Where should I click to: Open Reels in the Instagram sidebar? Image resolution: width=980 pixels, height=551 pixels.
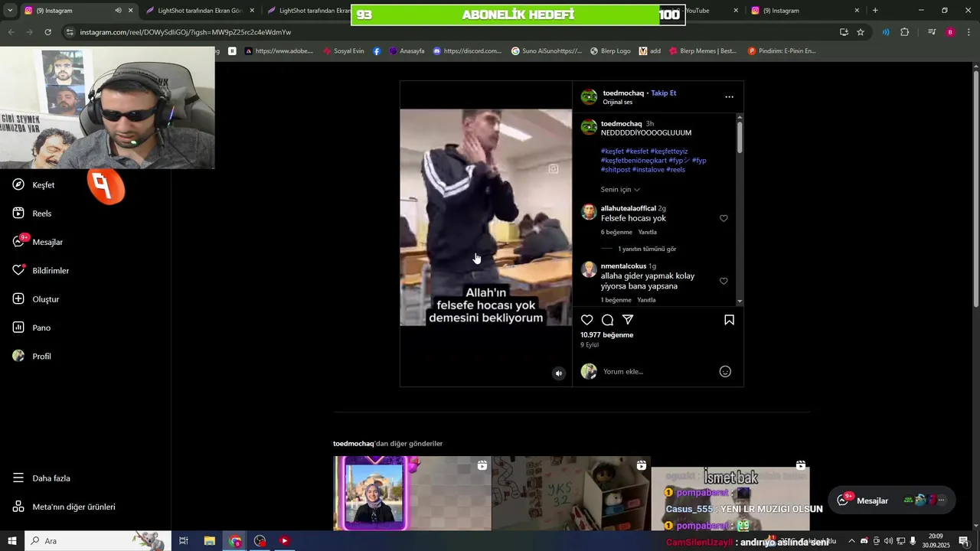(x=32, y=214)
